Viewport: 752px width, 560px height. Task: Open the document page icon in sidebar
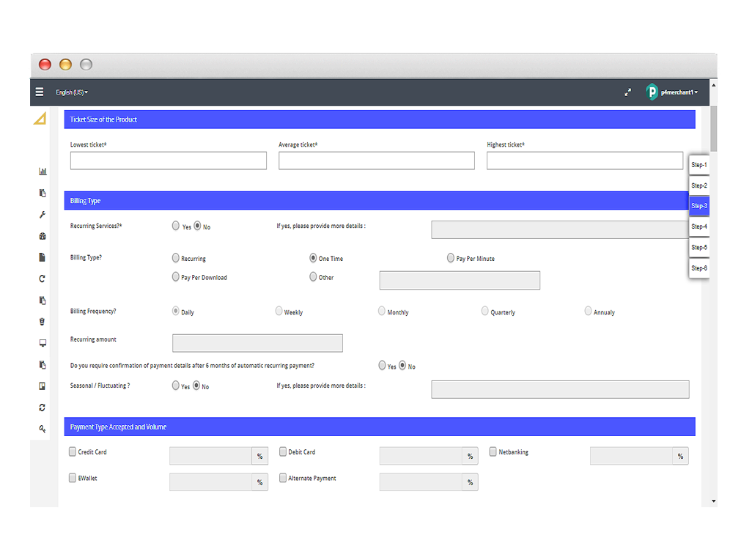(x=43, y=257)
